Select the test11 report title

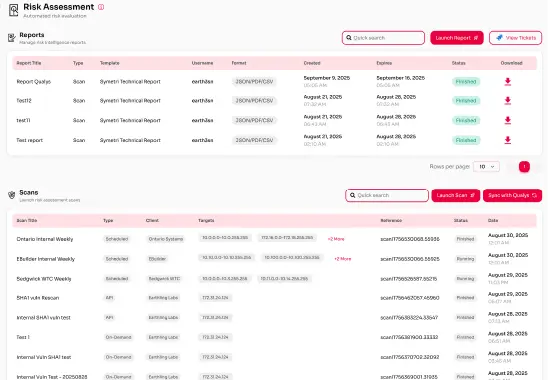pos(23,120)
